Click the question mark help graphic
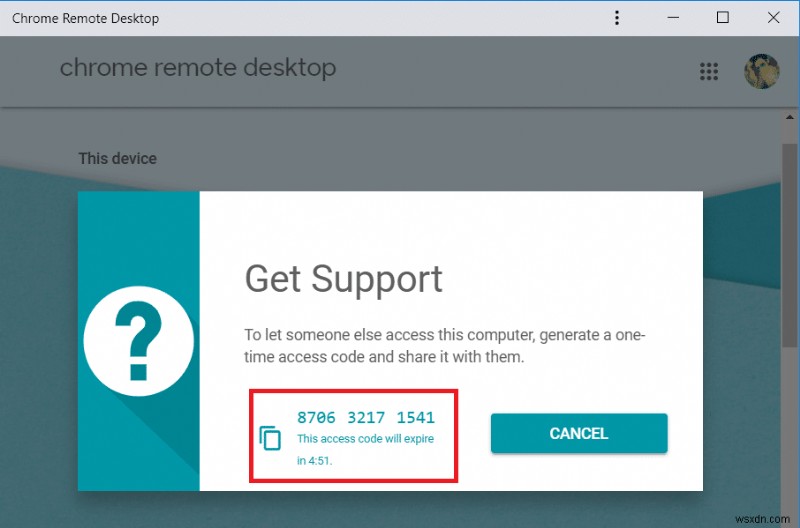Viewport: 800px width, 528px height. (139, 341)
